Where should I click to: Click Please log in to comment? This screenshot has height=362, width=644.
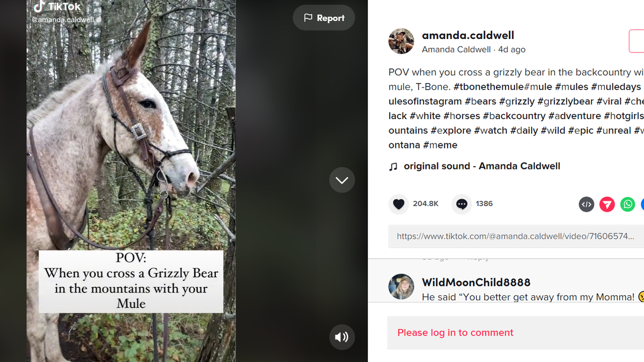tap(455, 332)
